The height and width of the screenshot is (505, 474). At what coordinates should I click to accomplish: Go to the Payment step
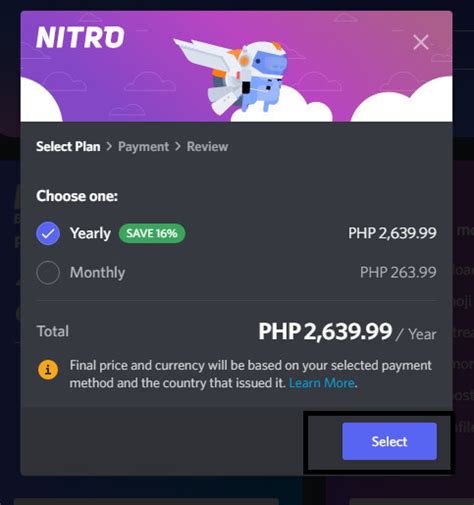(143, 146)
